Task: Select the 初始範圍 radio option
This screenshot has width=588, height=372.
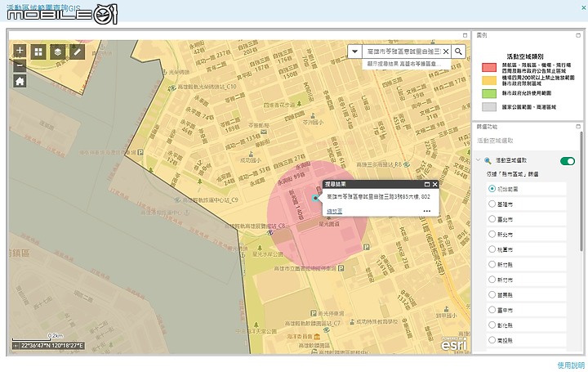Action: pos(492,189)
